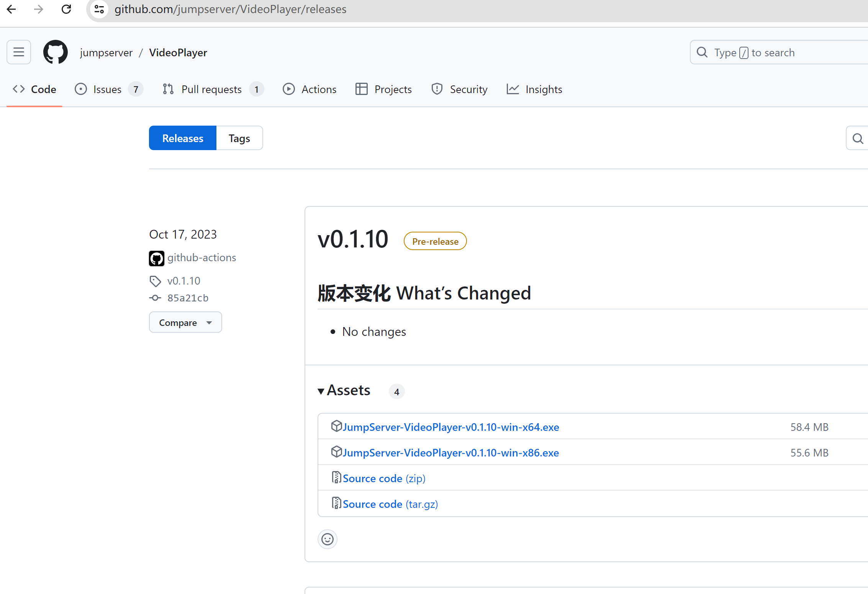This screenshot has width=868, height=594.
Task: Download Source code (zip)
Action: tap(384, 478)
